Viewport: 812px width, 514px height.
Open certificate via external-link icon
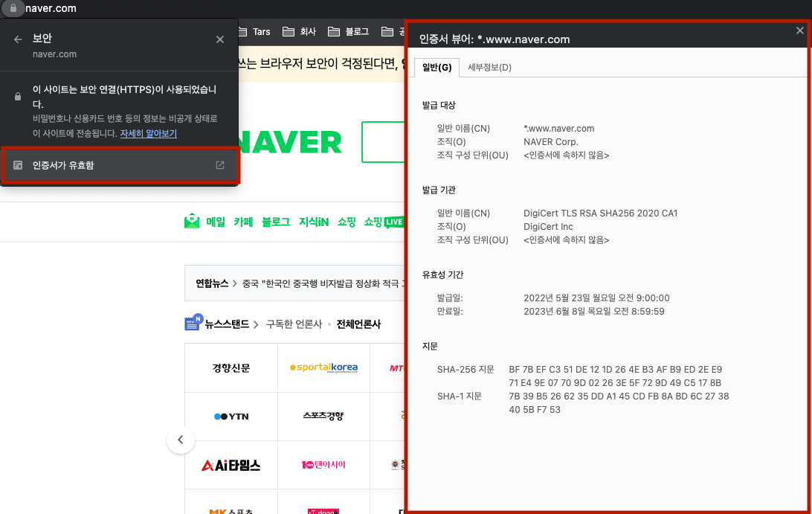[220, 165]
